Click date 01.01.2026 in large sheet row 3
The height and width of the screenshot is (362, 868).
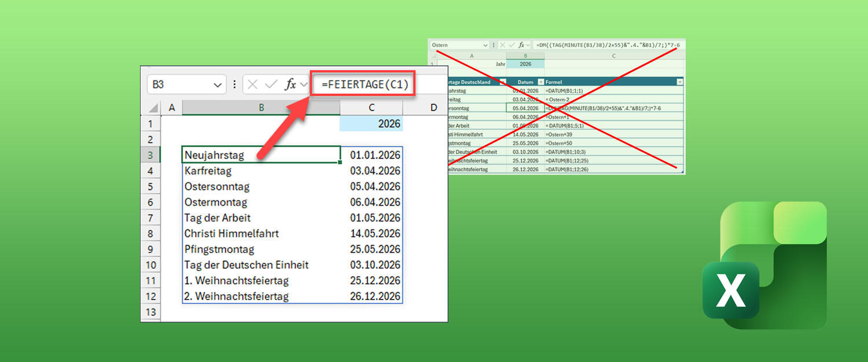[372, 155]
